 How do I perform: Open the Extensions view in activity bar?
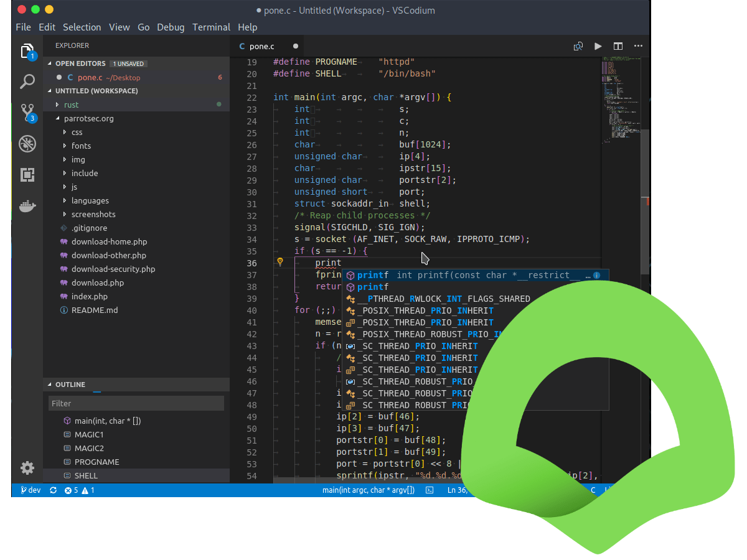tap(27, 175)
